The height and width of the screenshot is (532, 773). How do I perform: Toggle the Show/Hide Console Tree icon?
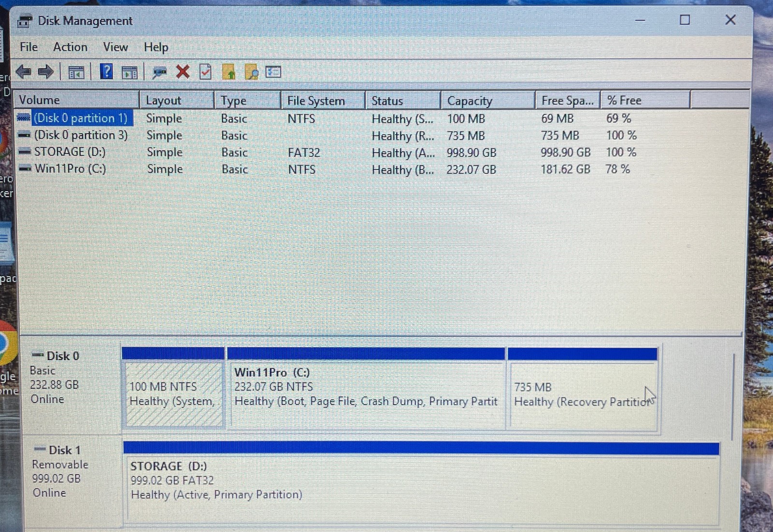coord(76,72)
